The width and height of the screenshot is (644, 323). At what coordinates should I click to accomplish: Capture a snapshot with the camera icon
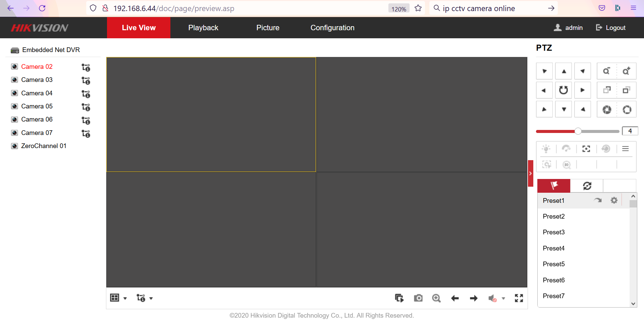click(418, 298)
